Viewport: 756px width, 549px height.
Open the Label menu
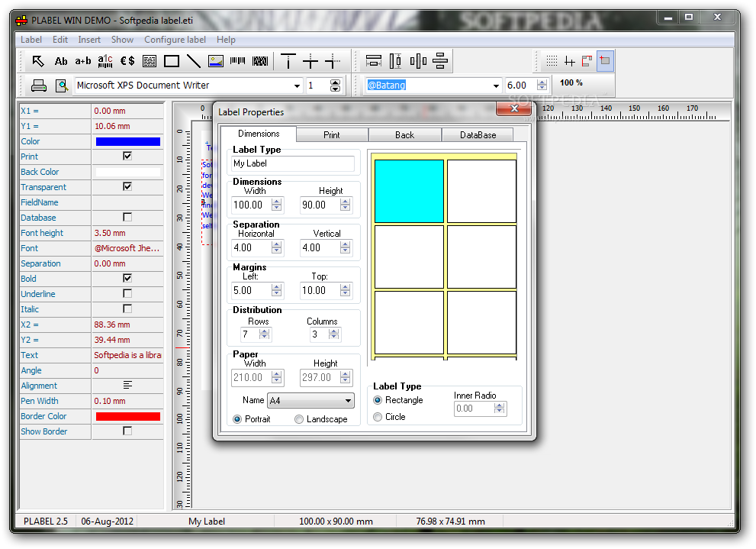31,40
